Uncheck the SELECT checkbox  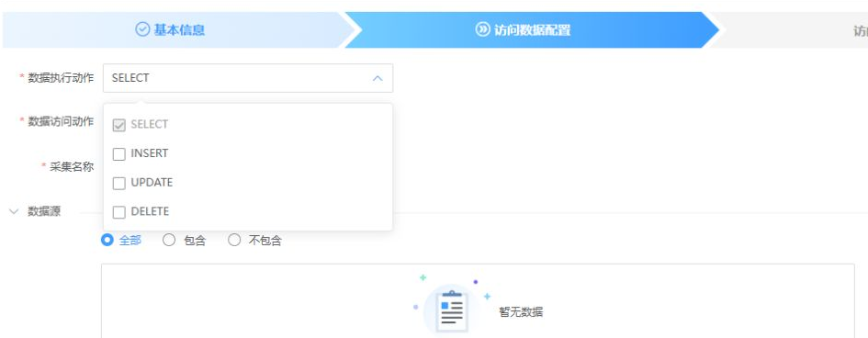119,125
